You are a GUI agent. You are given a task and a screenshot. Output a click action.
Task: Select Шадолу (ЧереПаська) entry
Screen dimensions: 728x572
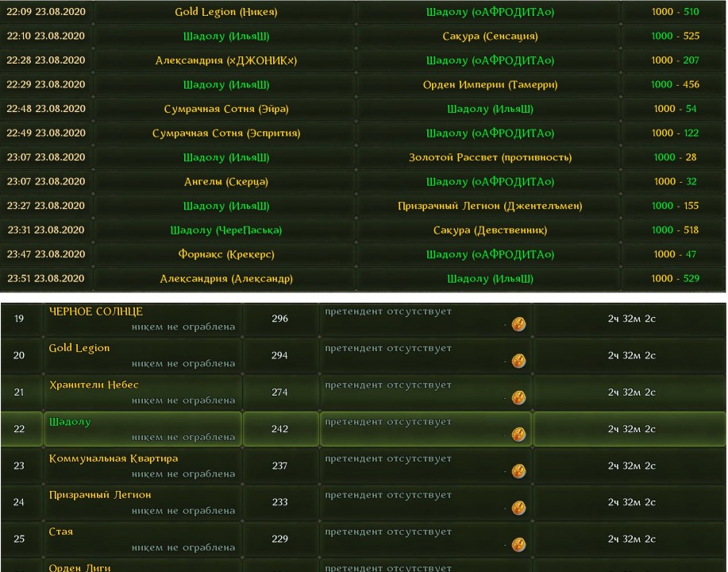pyautogui.click(x=226, y=230)
